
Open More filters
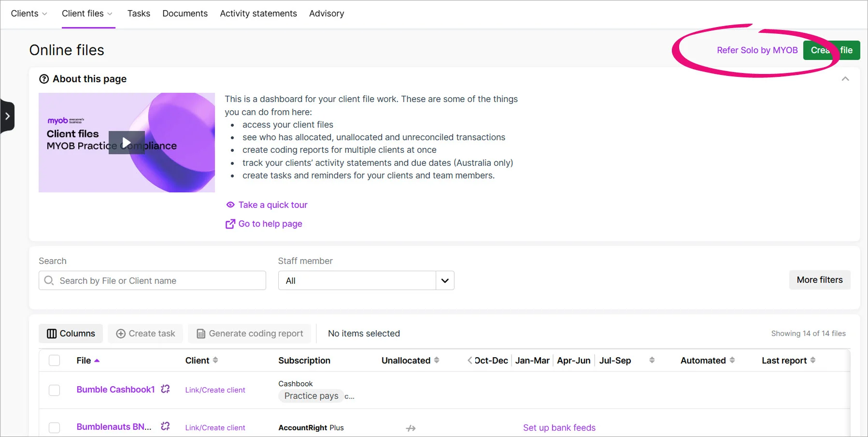pos(820,280)
